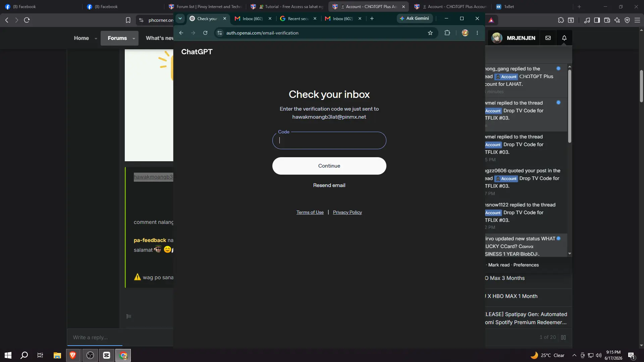Open the MRJENJEN user profile menu
This screenshot has height=362, width=644.
click(513, 38)
